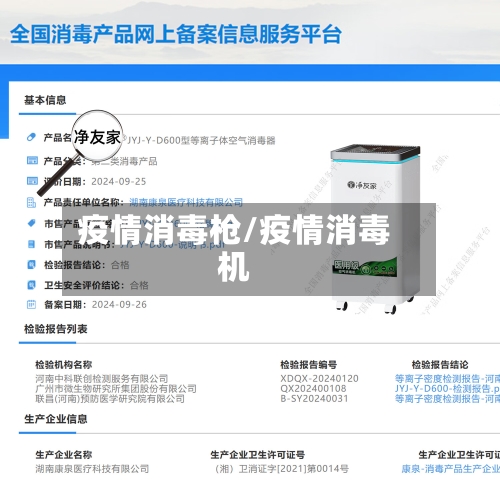Click 河南中科联创检测服务有限公司 row
The image size is (500, 500).
click(x=102, y=379)
